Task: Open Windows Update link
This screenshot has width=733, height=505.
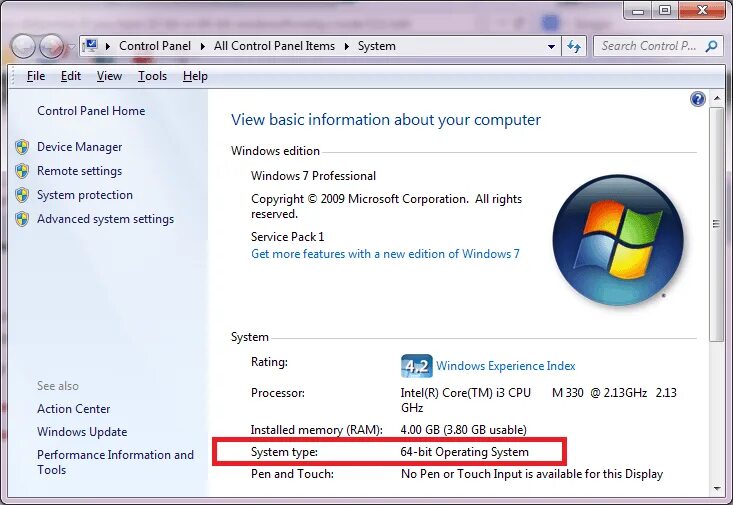Action: (82, 432)
